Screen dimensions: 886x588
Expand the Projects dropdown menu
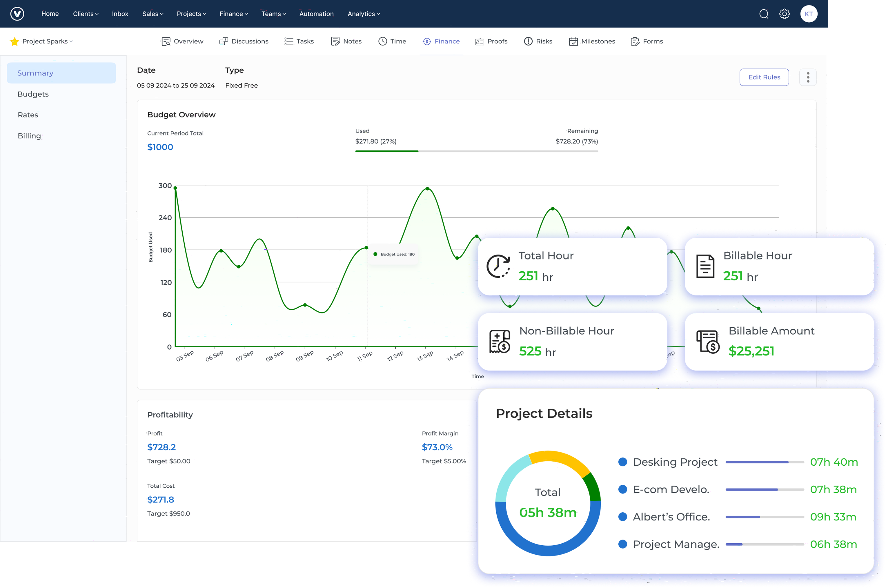[x=191, y=14]
